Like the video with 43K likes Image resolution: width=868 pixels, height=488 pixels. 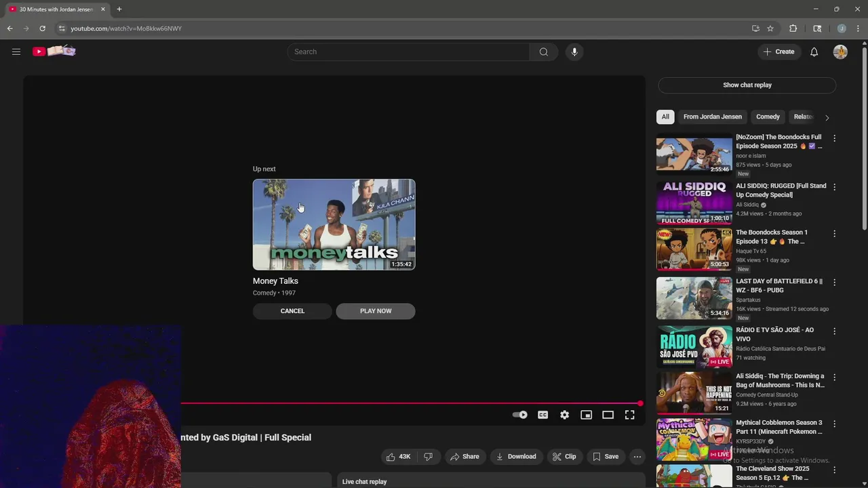pos(399,457)
